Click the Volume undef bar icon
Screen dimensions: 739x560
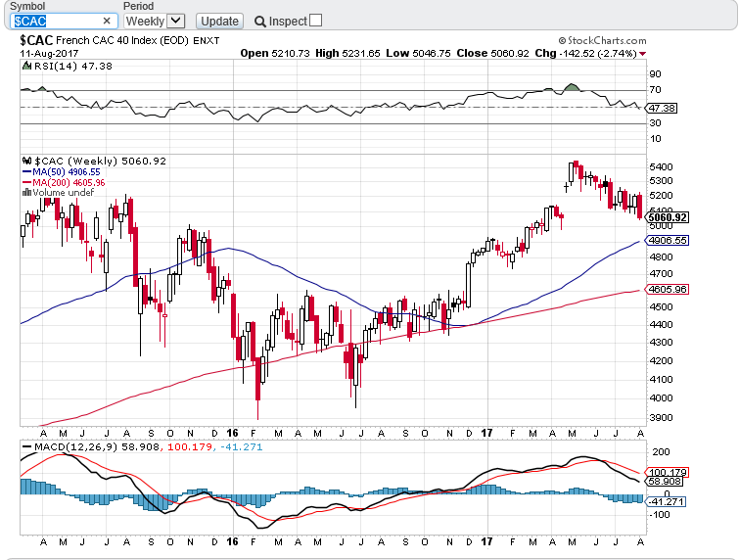pyautogui.click(x=26, y=192)
